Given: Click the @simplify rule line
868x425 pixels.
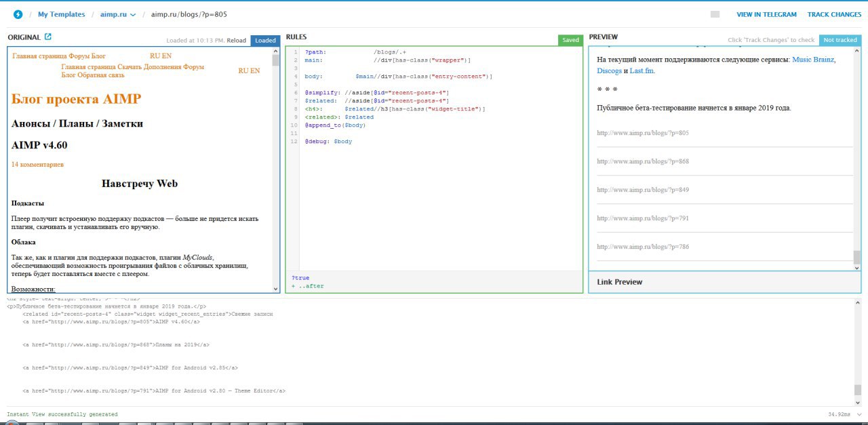Looking at the screenshot, I should (x=377, y=92).
